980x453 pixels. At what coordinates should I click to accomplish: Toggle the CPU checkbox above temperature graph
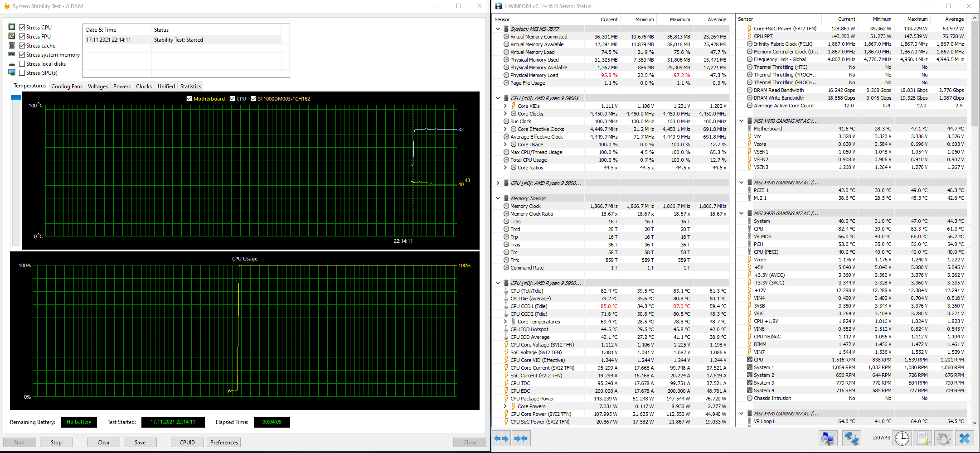[x=233, y=99]
